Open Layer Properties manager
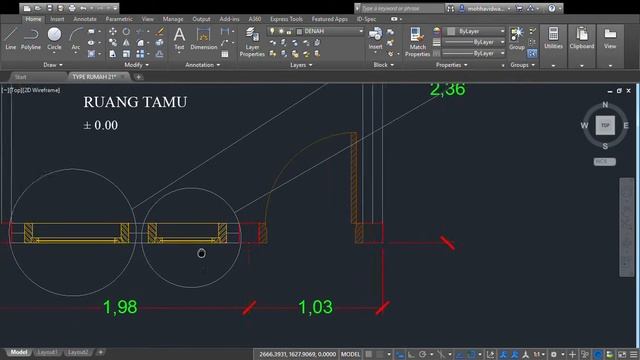 [252, 42]
